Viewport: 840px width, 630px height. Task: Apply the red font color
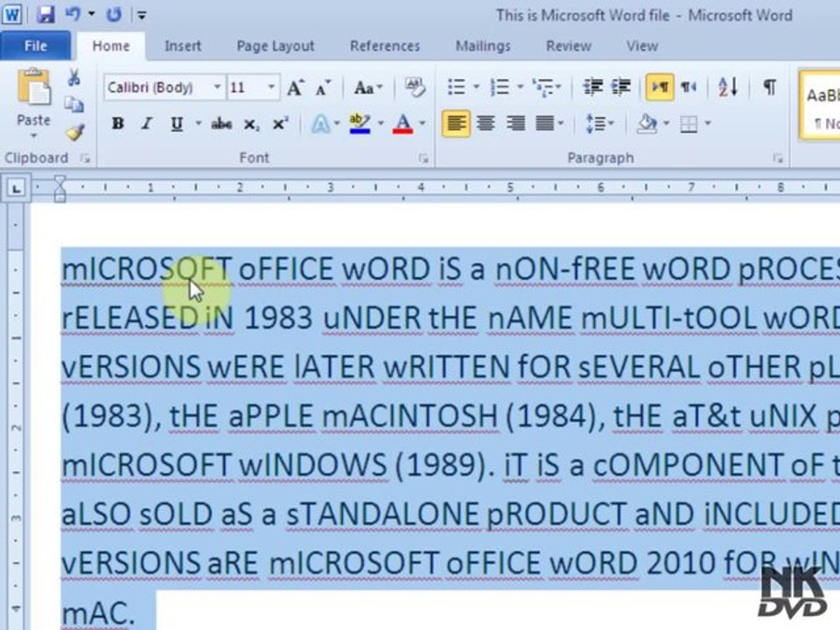[x=402, y=123]
